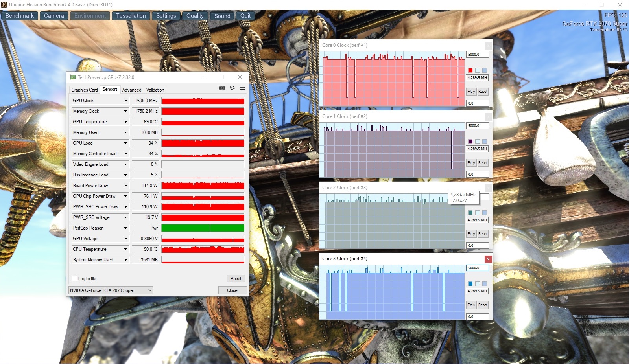Click the Core 0 graph maximum value field
Viewport: 629px width, 364px height.
point(478,55)
